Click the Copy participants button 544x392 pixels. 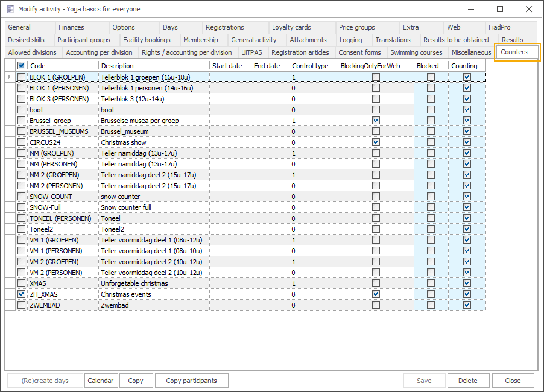pyautogui.click(x=191, y=381)
